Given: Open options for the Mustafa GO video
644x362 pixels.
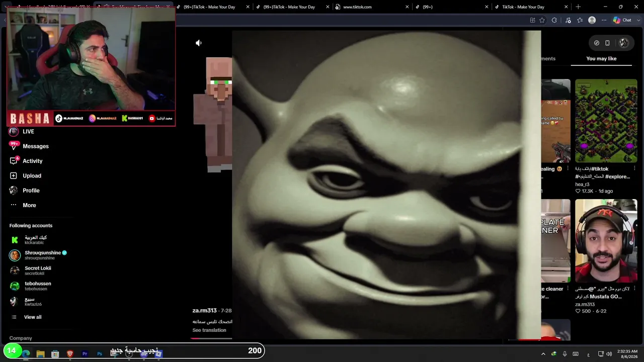Looking at the screenshot, I should (634, 289).
